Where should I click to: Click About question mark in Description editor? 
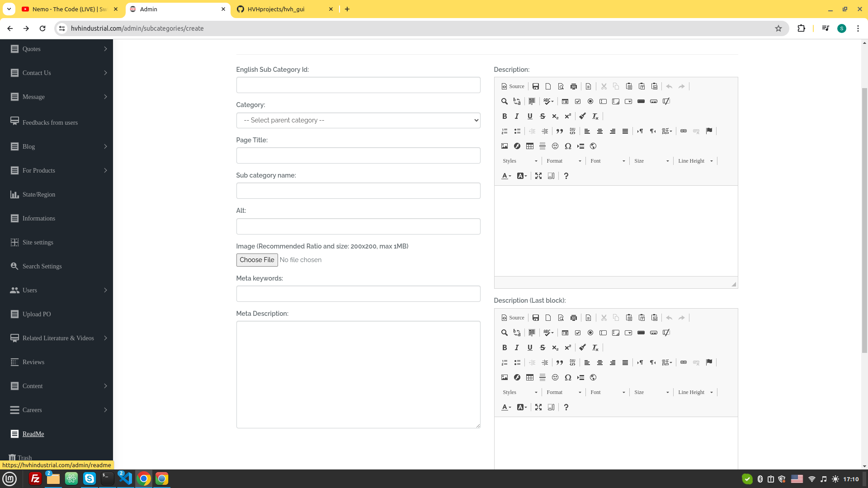click(566, 176)
